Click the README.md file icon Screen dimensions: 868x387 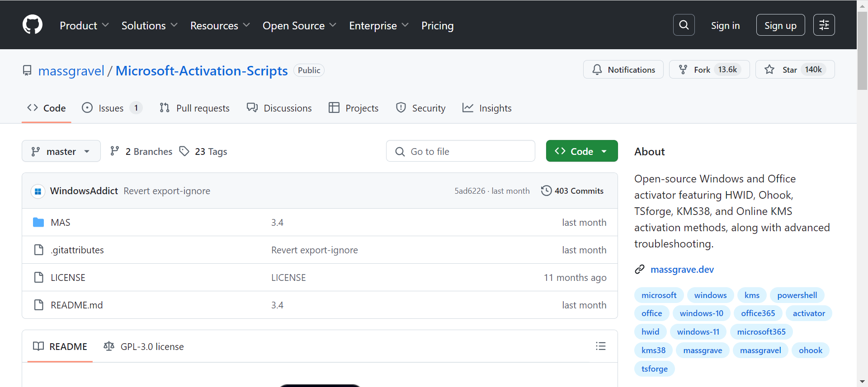pos(39,305)
